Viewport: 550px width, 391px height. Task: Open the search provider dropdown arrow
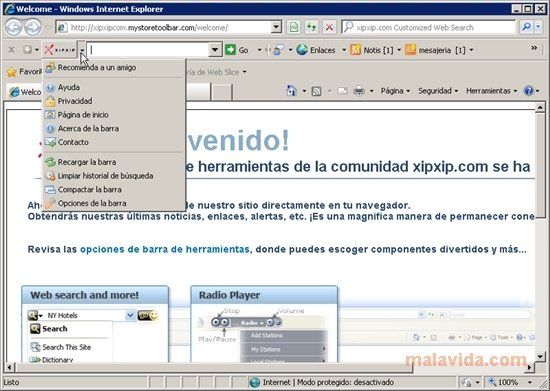point(538,27)
